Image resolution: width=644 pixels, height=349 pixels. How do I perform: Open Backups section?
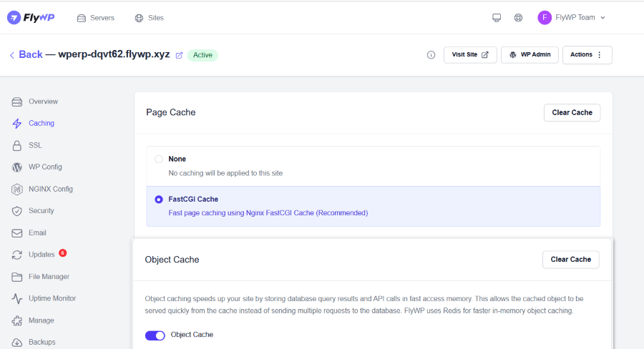point(42,342)
